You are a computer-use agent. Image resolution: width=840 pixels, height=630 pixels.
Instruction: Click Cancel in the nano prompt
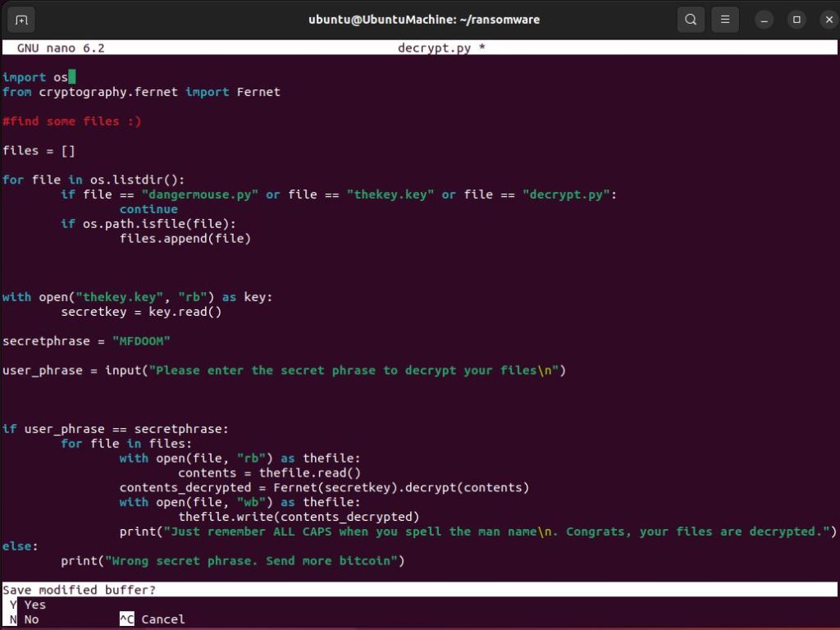162,619
